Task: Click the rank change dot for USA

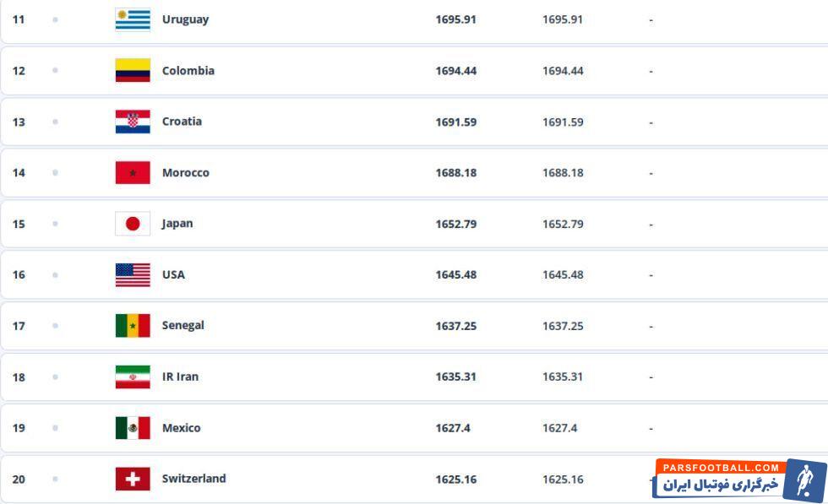Action: (x=55, y=275)
